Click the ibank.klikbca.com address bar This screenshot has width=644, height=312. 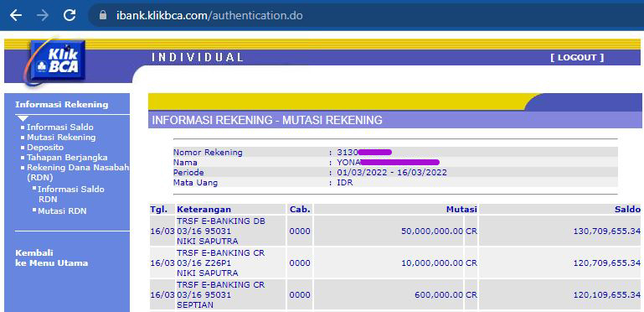coord(365,16)
